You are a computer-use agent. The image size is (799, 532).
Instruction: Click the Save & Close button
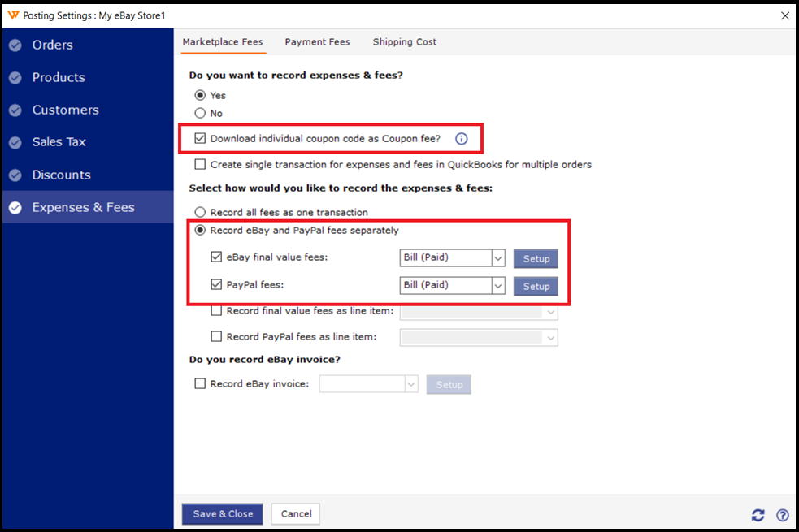223,514
